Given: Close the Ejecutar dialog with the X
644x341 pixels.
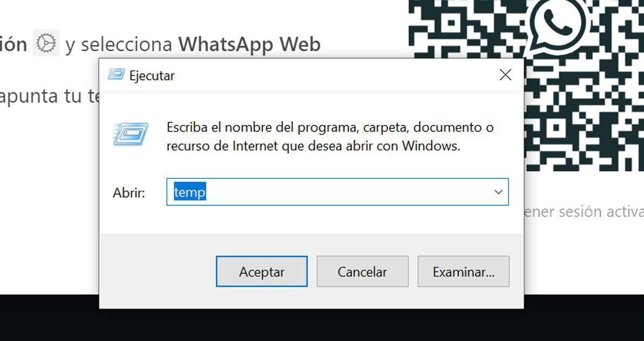Looking at the screenshot, I should coord(505,75).
